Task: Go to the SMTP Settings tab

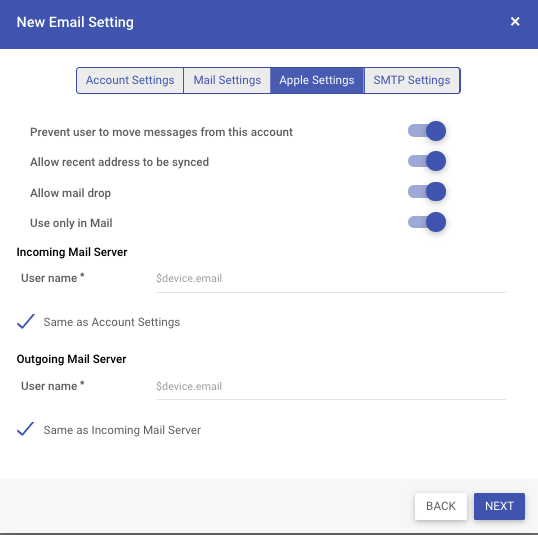Action: tap(412, 80)
